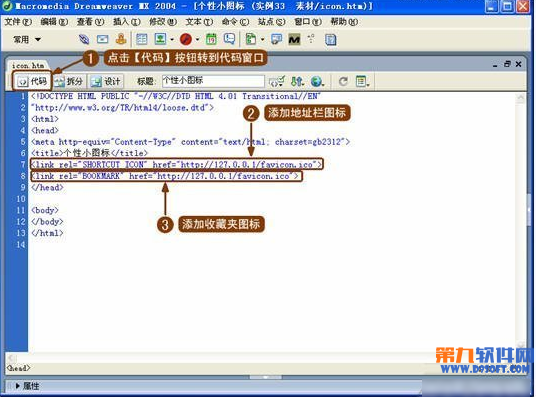536x397 pixels.
Task: Open the 编辑 menu
Action: coord(54,22)
